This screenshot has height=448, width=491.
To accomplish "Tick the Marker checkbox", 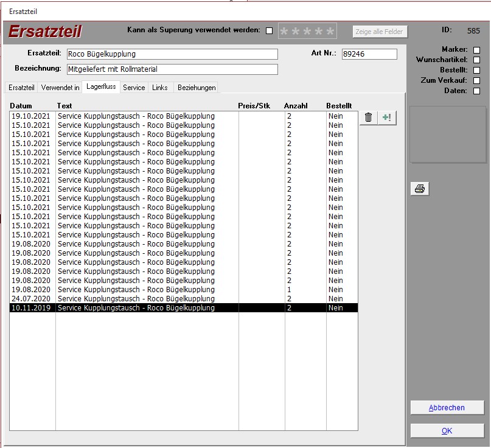I will pyautogui.click(x=476, y=50).
